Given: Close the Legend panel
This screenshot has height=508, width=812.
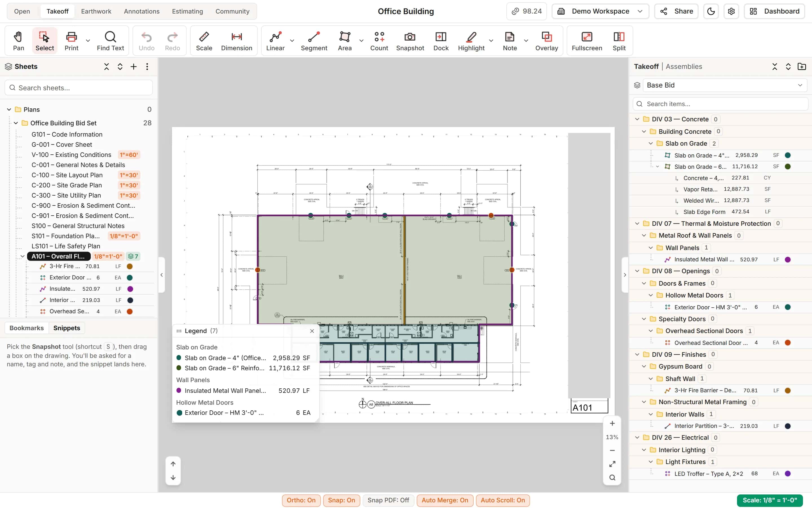Looking at the screenshot, I should click(312, 331).
